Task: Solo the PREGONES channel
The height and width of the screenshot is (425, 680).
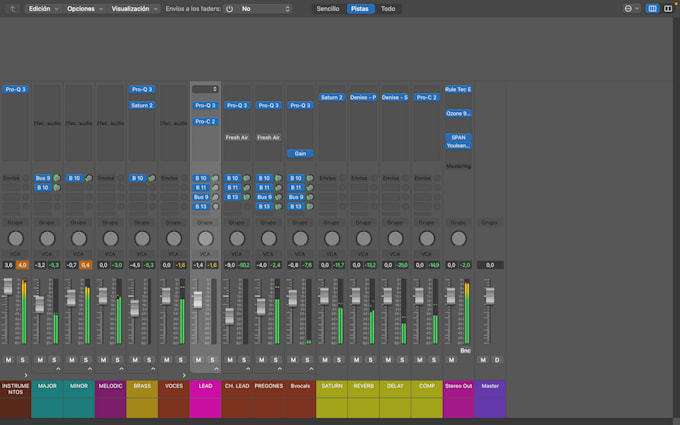Action: click(x=276, y=360)
